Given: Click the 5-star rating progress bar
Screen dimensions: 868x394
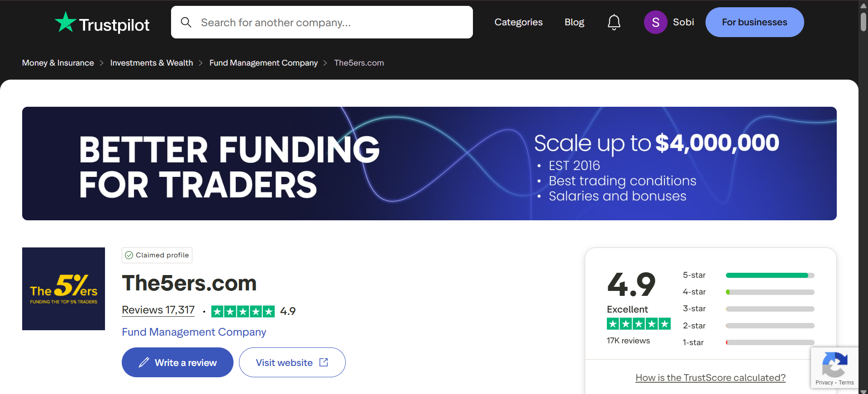Looking at the screenshot, I should coord(768,275).
